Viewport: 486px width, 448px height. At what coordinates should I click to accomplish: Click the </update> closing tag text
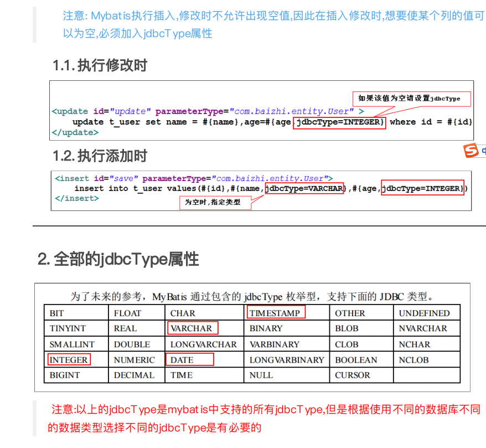click(75, 132)
